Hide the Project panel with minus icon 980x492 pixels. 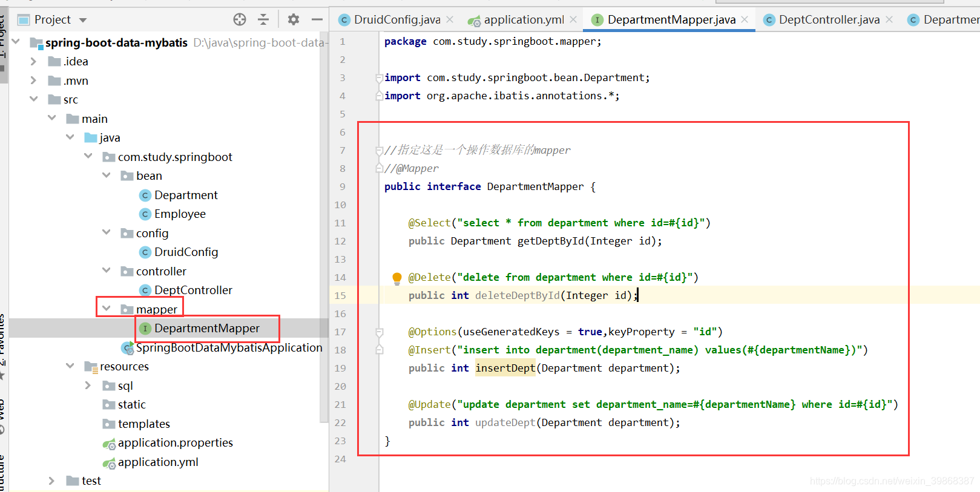coord(317,19)
